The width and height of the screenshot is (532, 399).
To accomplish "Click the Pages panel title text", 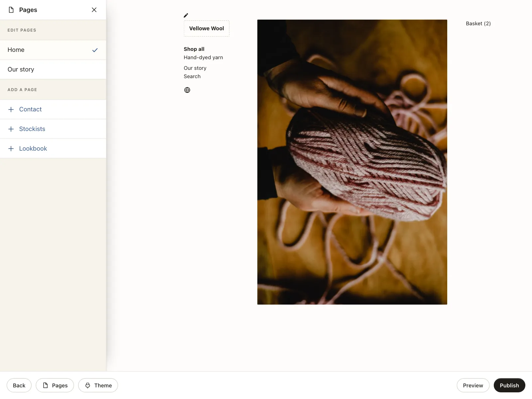I will tap(28, 10).
